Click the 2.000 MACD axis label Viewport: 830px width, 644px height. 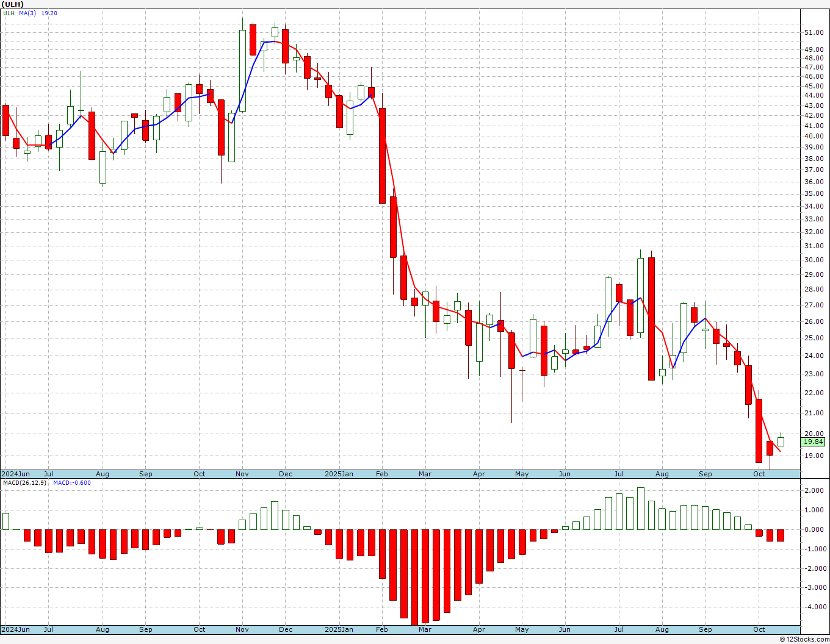tap(815, 490)
